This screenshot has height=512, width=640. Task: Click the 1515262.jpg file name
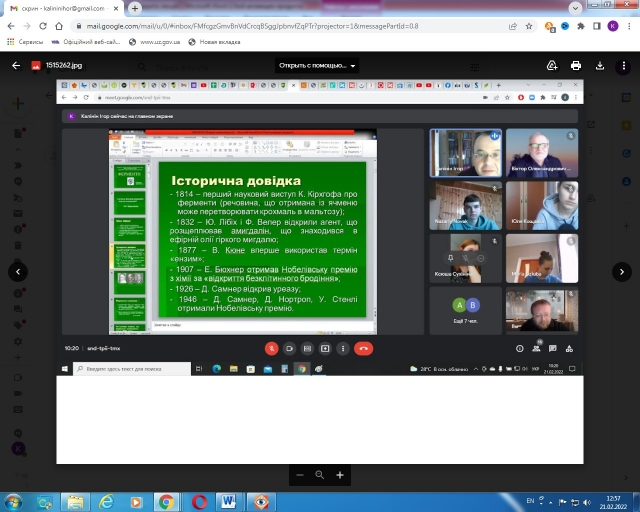pyautogui.click(x=64, y=65)
